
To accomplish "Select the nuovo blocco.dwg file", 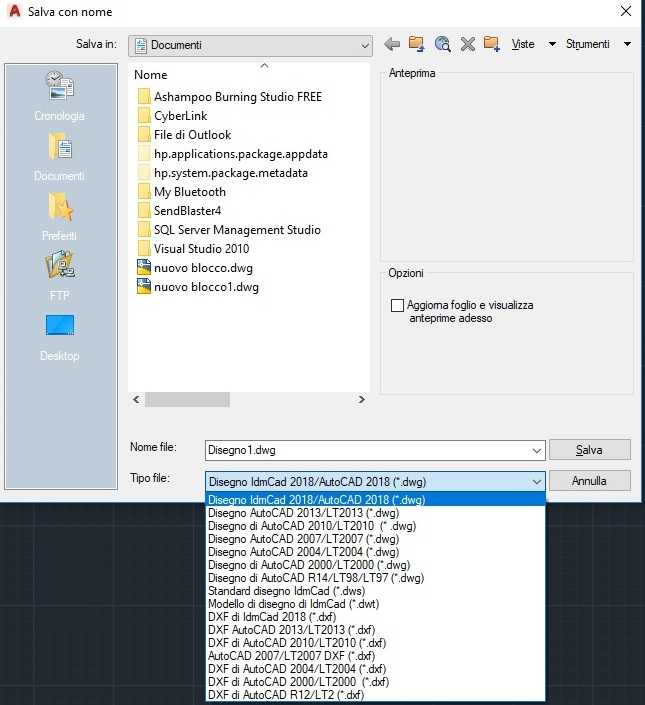I will pos(195,268).
